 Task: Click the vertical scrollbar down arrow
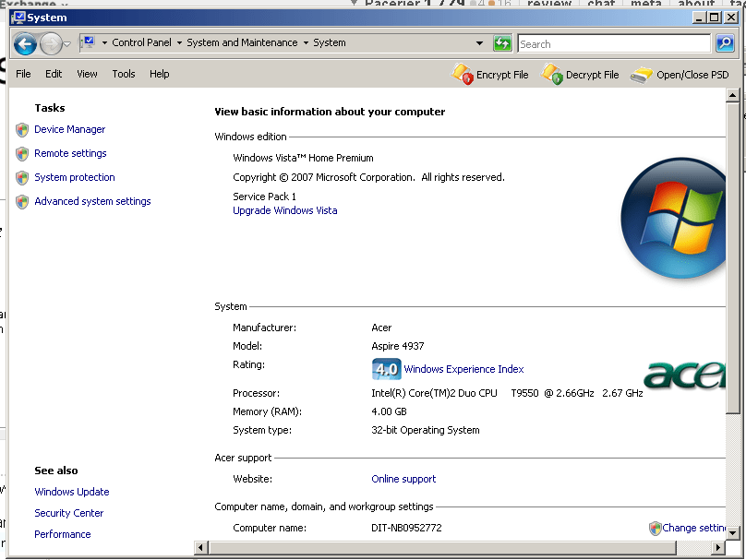(733, 533)
